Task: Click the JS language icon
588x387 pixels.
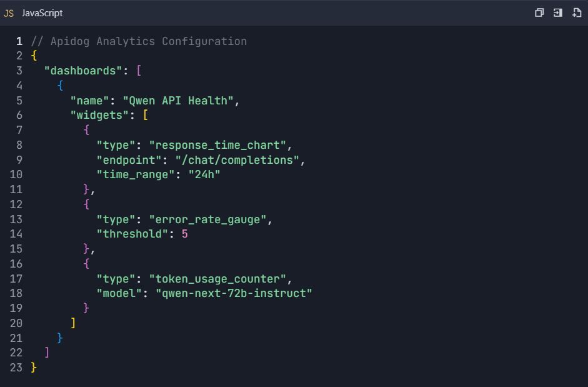Action: tap(9, 13)
